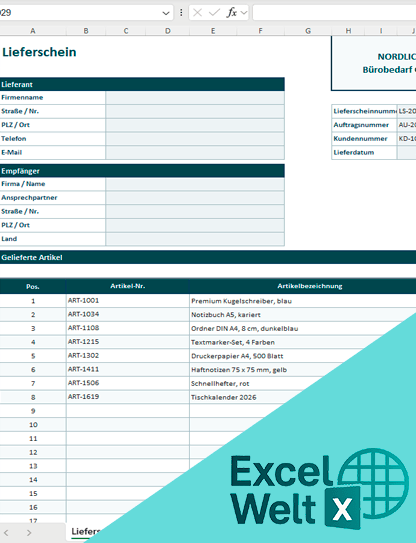416x543 pixels.
Task: Click the formula bar cancel X icon
Action: (197, 13)
